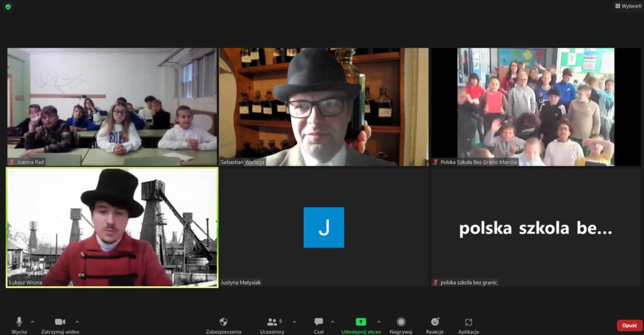Leave the meeting with the red Opuść button
The width and height of the screenshot is (644, 335).
[x=629, y=325]
